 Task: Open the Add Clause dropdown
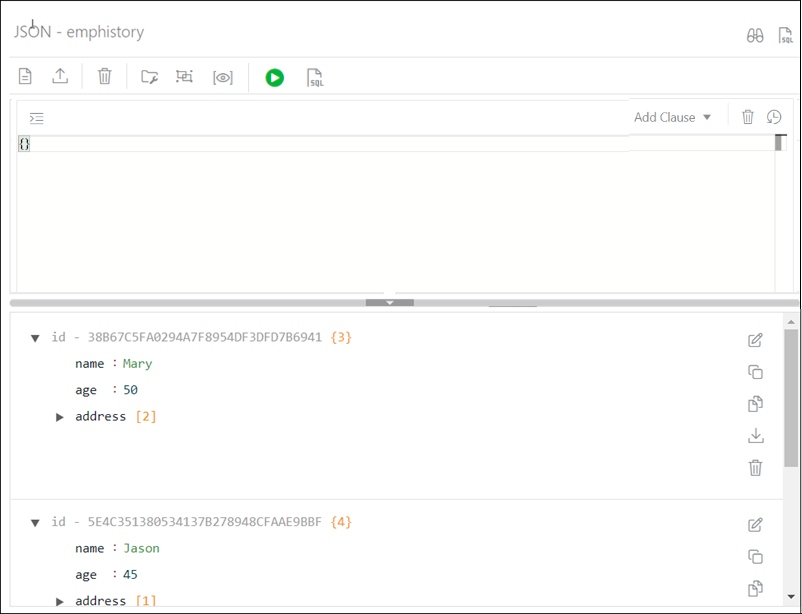click(673, 117)
